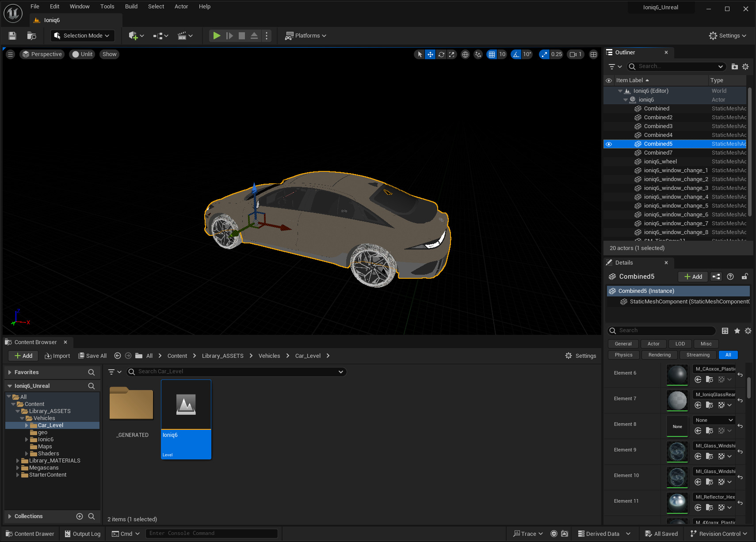The image size is (756, 542).
Task: Toggle favorites star in Details
Action: (x=737, y=331)
